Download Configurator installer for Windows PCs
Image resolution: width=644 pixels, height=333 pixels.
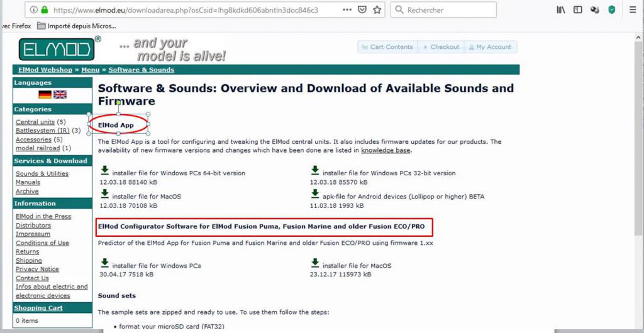point(105,263)
